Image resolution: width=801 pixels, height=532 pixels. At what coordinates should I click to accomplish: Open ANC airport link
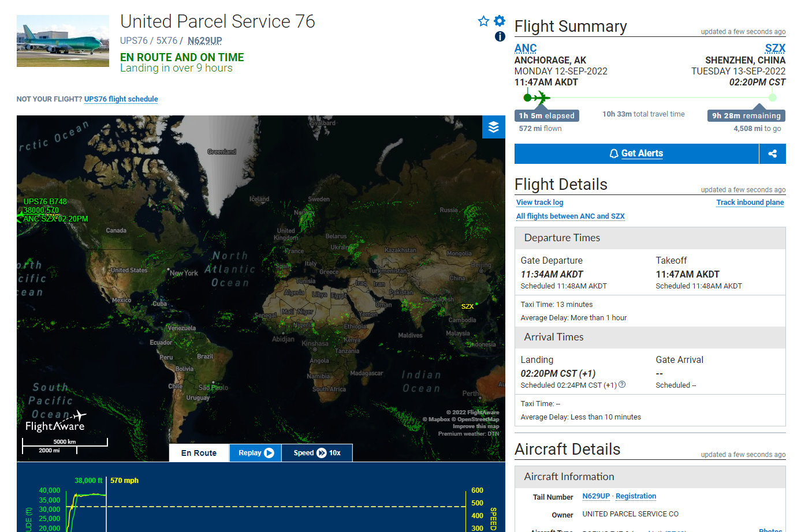point(526,48)
